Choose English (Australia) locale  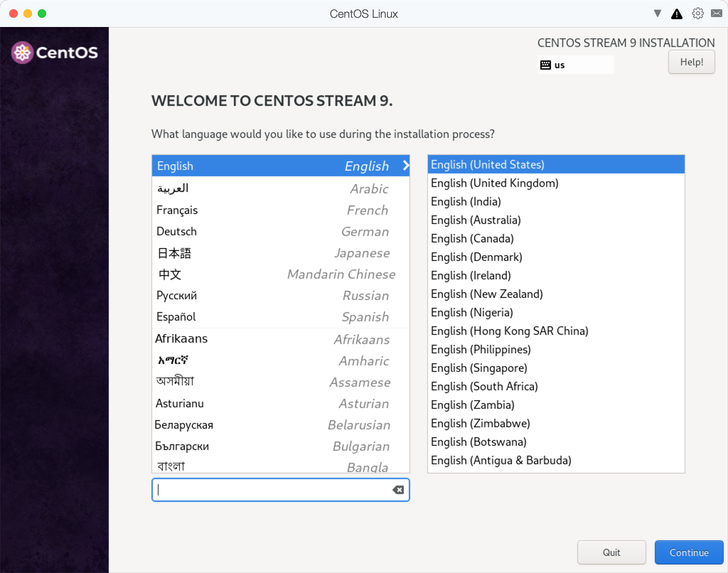[476, 220]
